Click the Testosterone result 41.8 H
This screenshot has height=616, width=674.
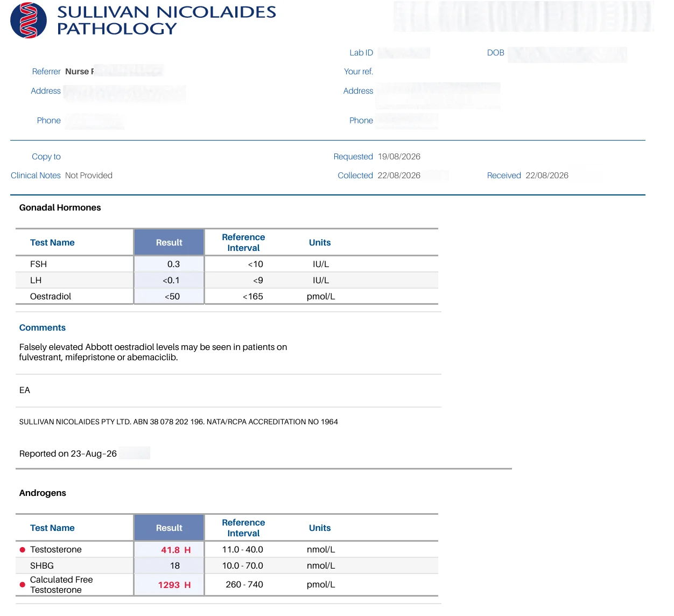[175, 550]
